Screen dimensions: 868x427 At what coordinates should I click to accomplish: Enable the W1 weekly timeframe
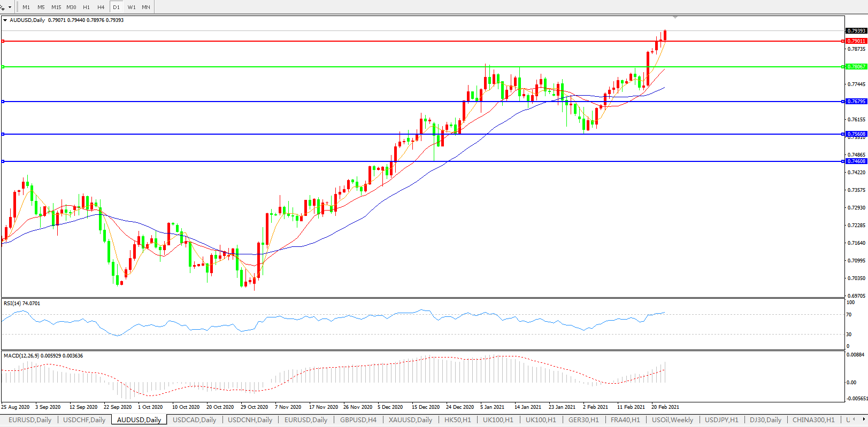[x=132, y=7]
